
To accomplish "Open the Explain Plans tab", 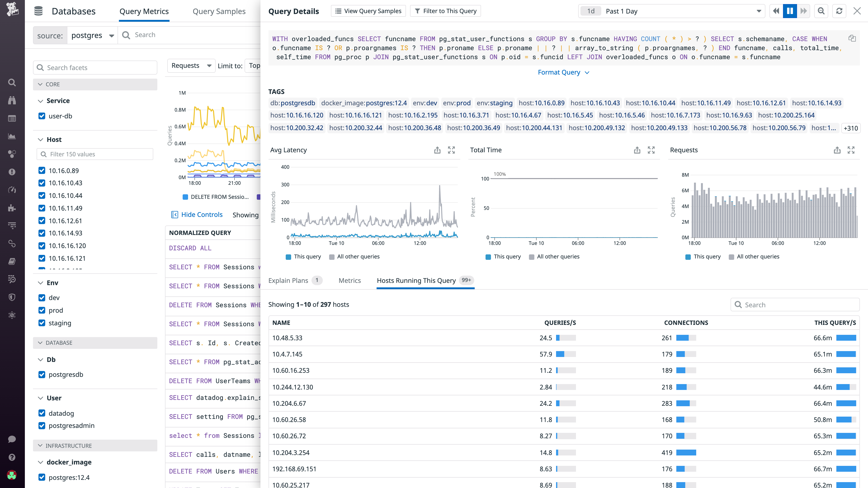I will tap(288, 280).
